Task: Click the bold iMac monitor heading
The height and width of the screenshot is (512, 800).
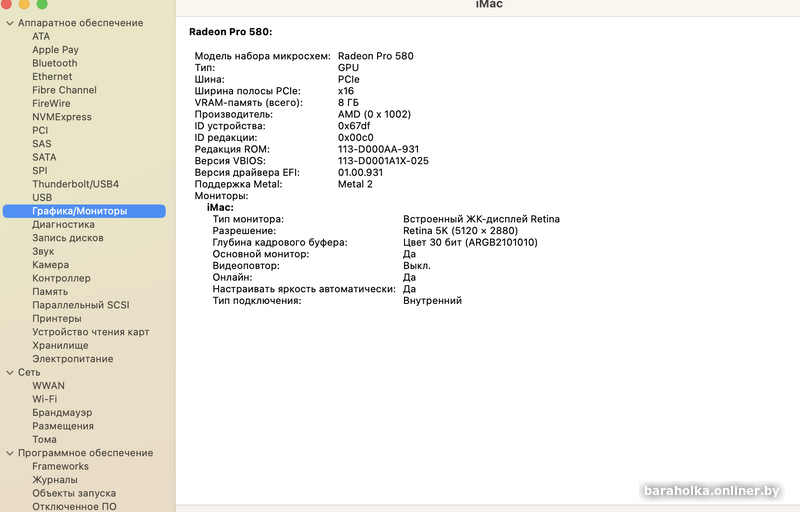Action: coord(220,208)
